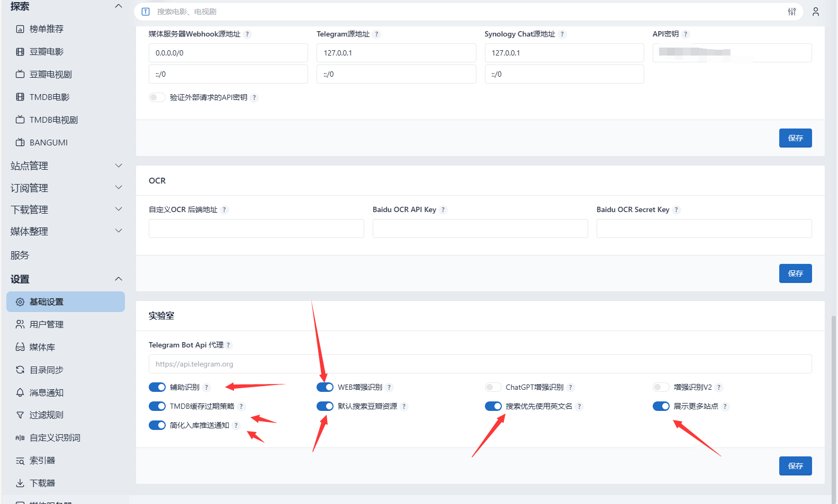The image size is (838, 504).
Task: Expand 站点管理 menu section
Action: tap(66, 166)
